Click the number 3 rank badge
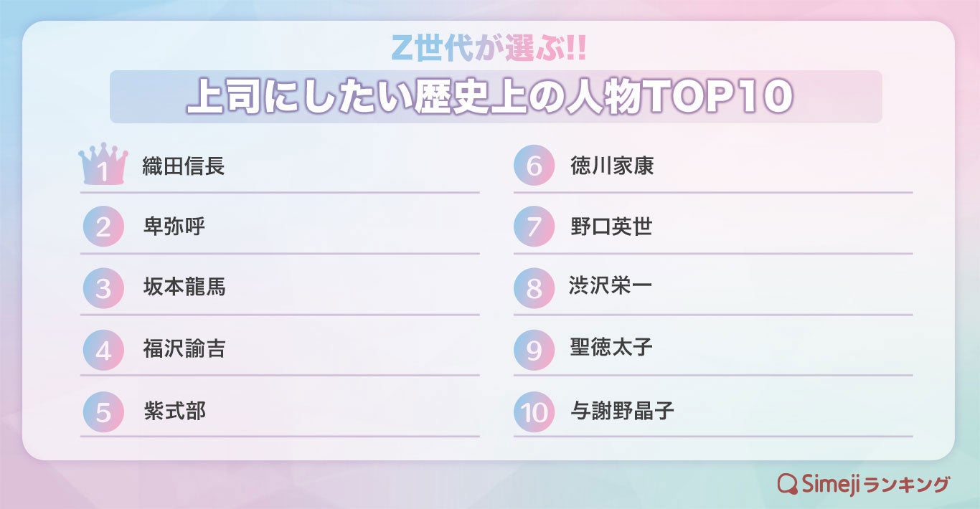This screenshot has height=509, width=980. pyautogui.click(x=103, y=288)
